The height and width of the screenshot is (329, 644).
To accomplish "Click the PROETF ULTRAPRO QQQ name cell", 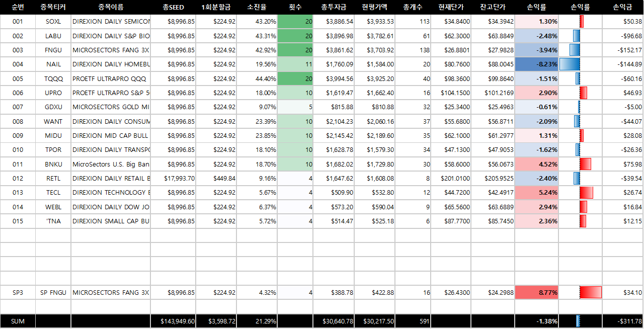I will (111, 78).
